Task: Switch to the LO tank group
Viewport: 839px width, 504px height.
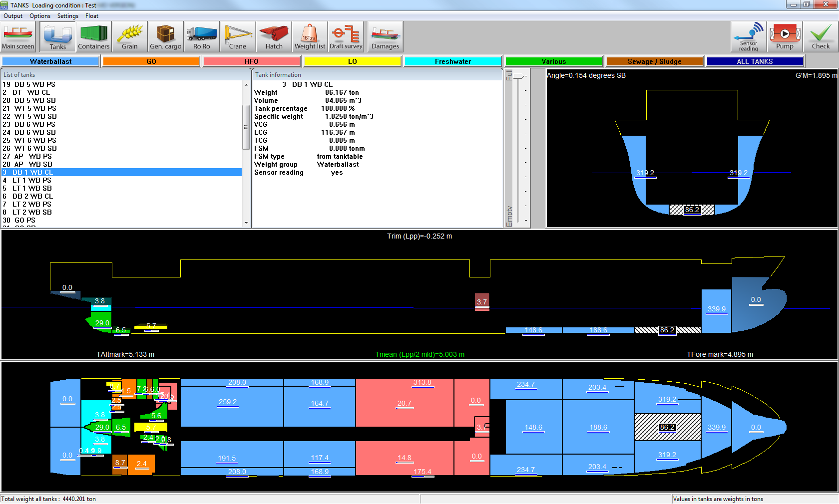Action: (x=353, y=61)
